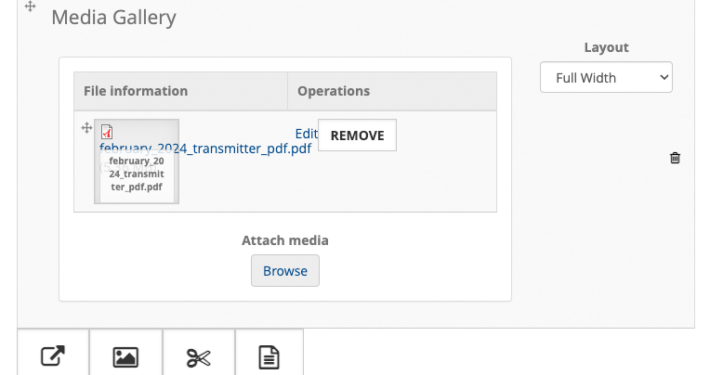Open the Layout Full Width dropdown
The height and width of the screenshot is (375, 710).
click(x=606, y=77)
